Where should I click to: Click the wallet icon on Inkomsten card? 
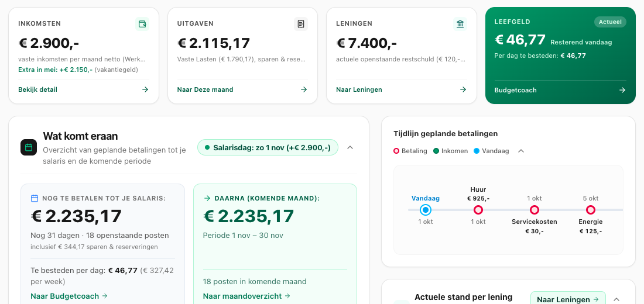coord(142,24)
